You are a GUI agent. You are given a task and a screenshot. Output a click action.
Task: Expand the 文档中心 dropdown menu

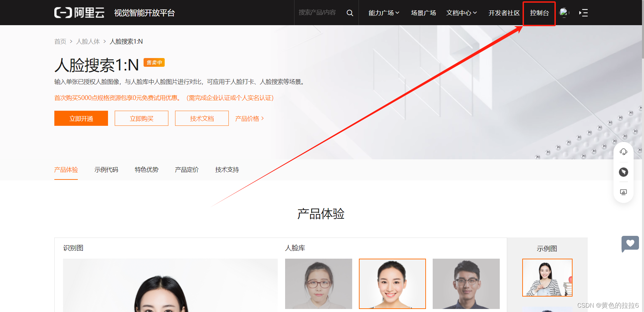[x=461, y=13]
